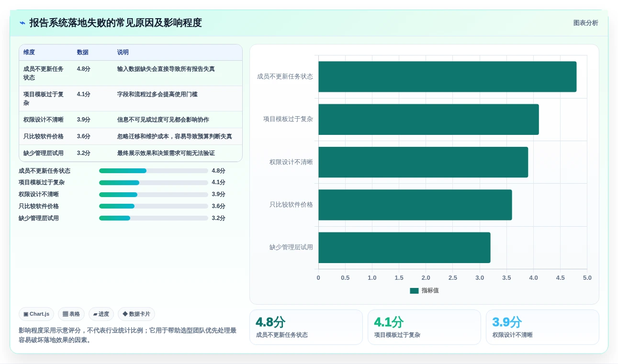Click the 只比较软件价格 progress bar
Viewport: 618px width, 364px height.
click(154, 207)
